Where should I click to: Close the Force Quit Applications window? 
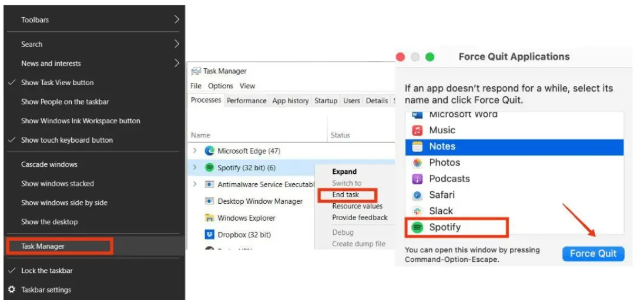(400, 57)
